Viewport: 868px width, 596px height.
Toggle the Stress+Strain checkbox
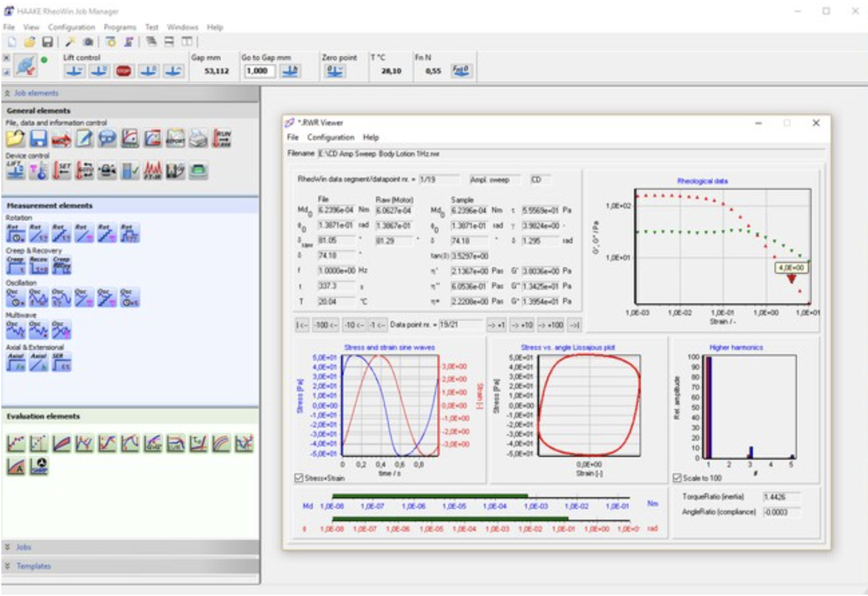pyautogui.click(x=299, y=478)
